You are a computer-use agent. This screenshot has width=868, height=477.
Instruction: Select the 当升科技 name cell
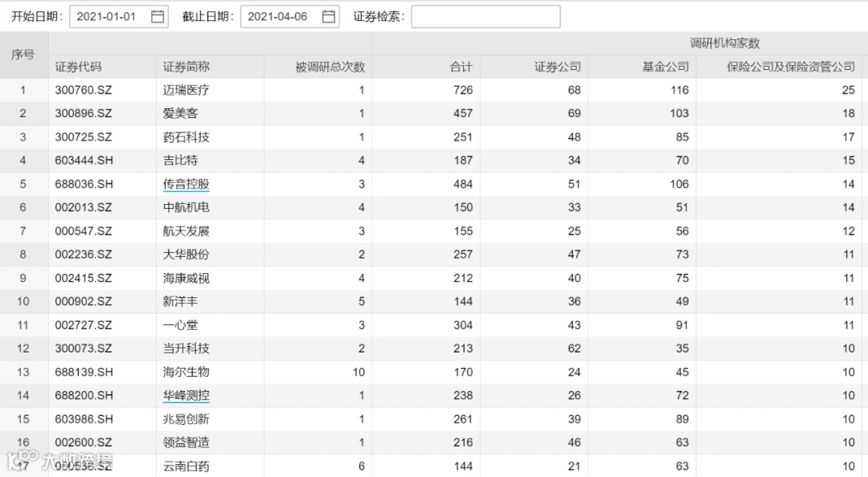click(x=186, y=349)
